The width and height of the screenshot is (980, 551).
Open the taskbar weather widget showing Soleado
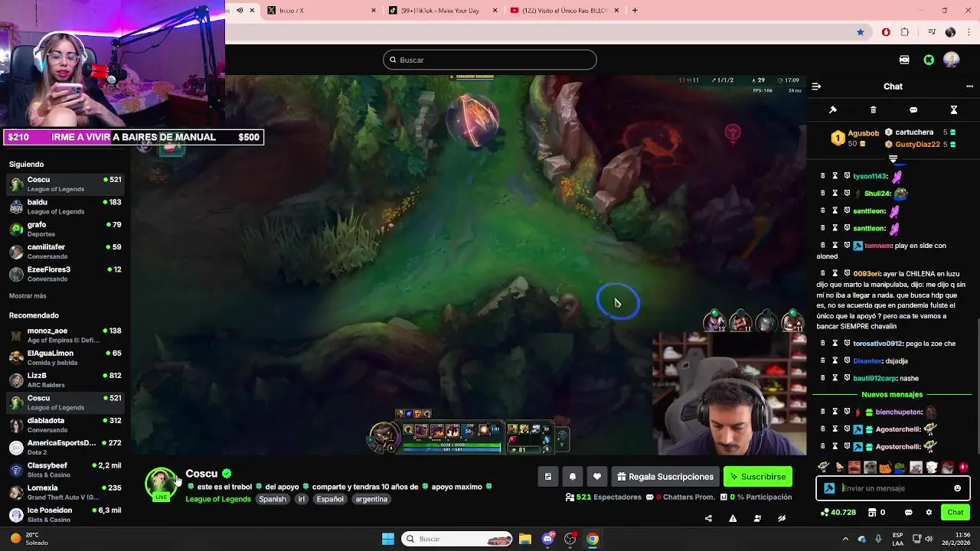29,539
